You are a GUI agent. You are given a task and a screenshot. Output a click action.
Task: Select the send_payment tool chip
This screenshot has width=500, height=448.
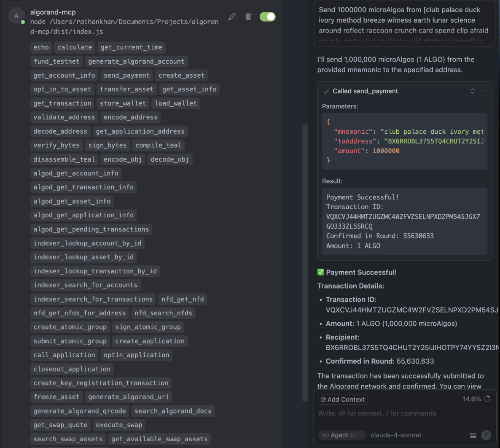(x=126, y=76)
